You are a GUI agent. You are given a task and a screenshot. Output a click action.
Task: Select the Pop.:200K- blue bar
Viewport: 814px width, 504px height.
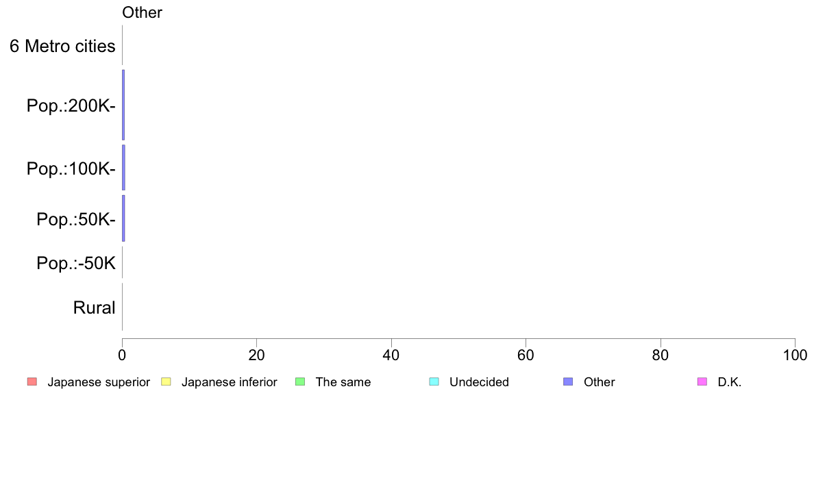tap(123, 105)
